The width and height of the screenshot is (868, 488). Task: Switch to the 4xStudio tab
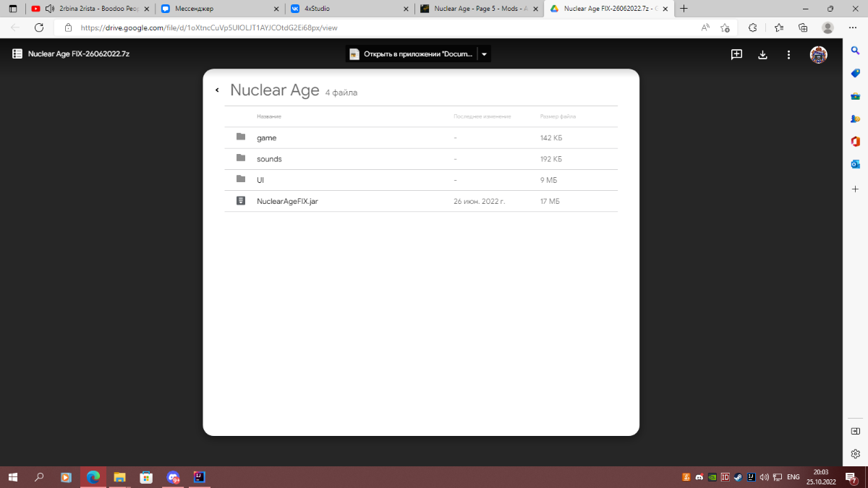tap(350, 9)
